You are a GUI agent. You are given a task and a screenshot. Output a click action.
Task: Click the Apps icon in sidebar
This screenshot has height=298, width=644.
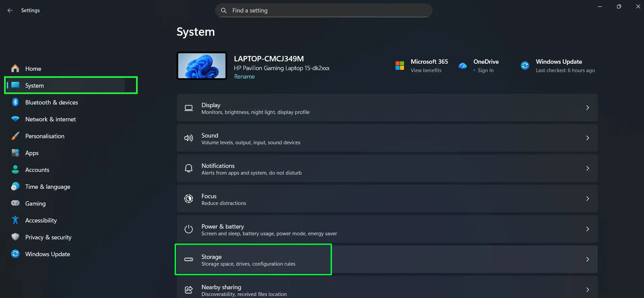click(x=15, y=153)
